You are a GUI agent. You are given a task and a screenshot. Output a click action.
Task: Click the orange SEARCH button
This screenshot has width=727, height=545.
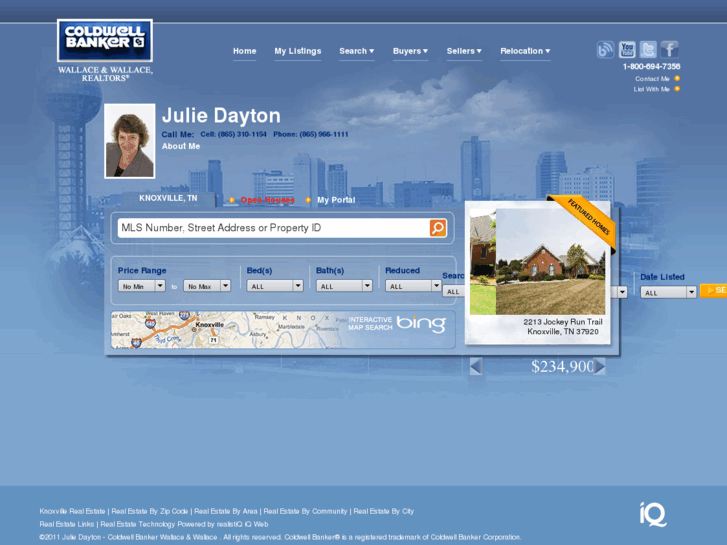click(714, 290)
